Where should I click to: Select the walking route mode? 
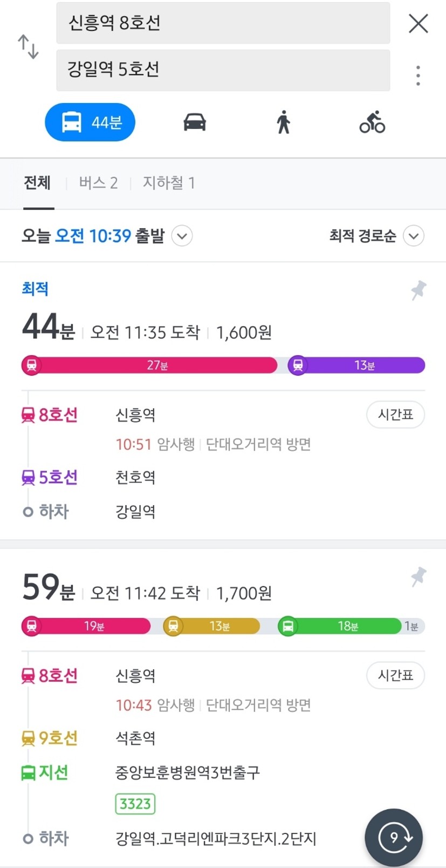point(283,122)
